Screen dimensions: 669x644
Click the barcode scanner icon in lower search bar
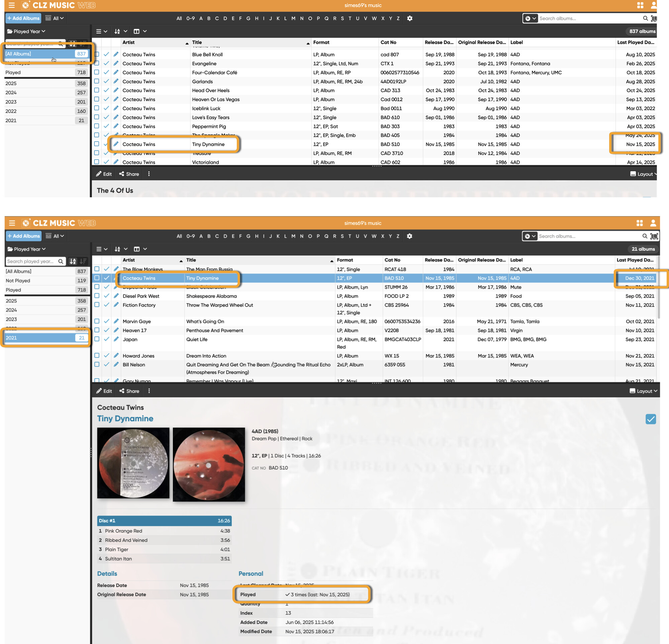pos(654,236)
